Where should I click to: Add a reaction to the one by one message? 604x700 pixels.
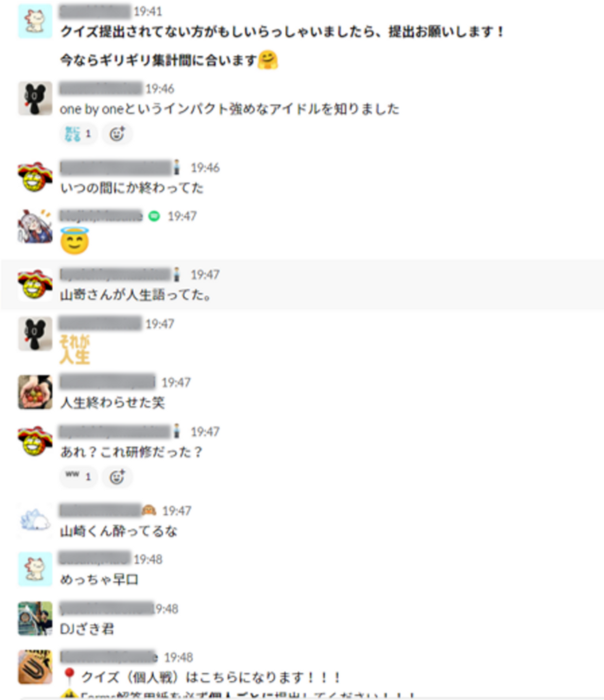tap(117, 134)
